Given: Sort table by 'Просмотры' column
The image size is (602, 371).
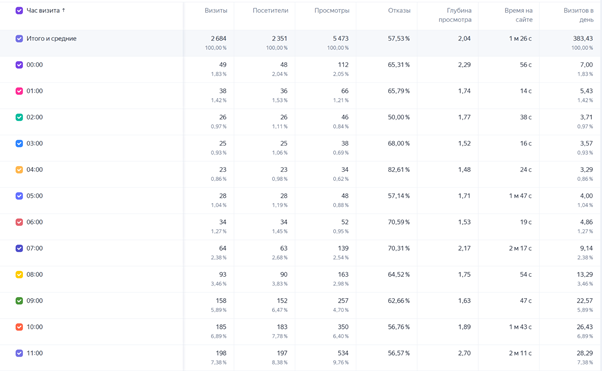Looking at the screenshot, I should click(x=332, y=10).
